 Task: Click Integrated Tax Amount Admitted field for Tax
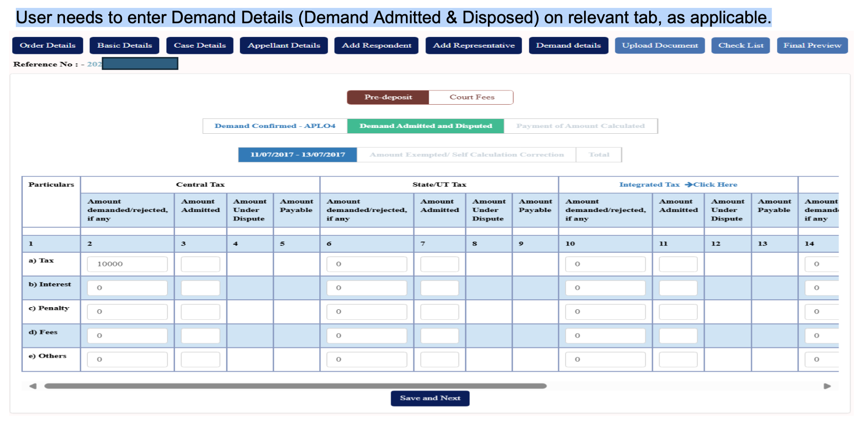click(x=678, y=264)
